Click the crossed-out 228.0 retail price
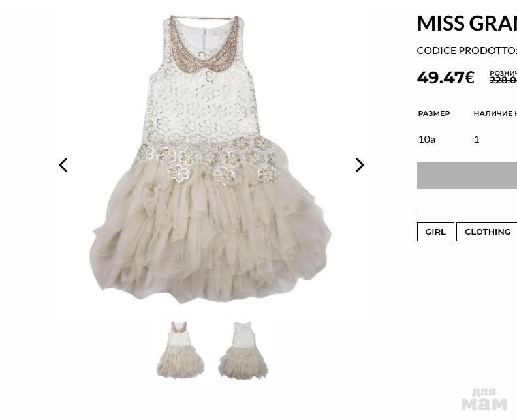The width and height of the screenshot is (517, 420). tap(503, 80)
